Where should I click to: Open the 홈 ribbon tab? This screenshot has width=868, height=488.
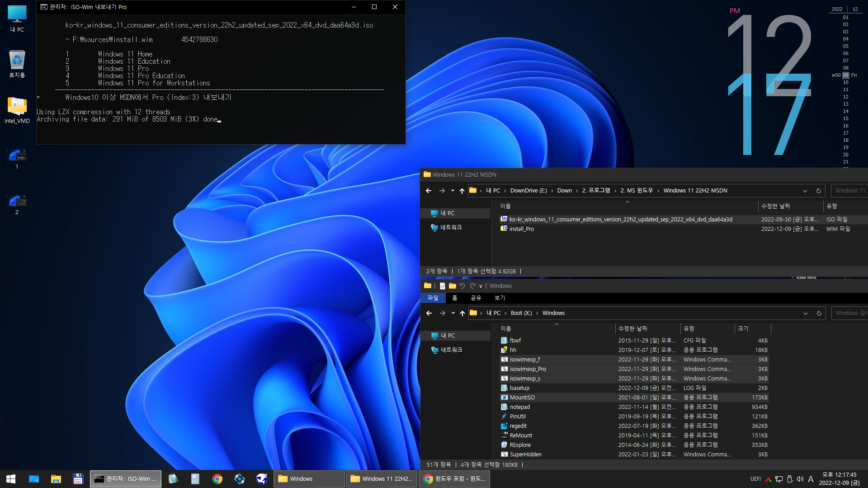pos(455,298)
